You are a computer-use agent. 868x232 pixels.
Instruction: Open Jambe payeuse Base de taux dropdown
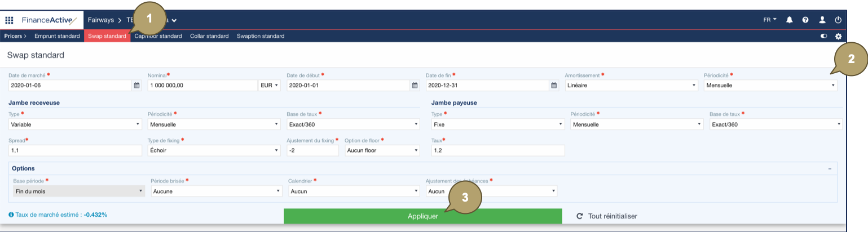pyautogui.click(x=776, y=124)
